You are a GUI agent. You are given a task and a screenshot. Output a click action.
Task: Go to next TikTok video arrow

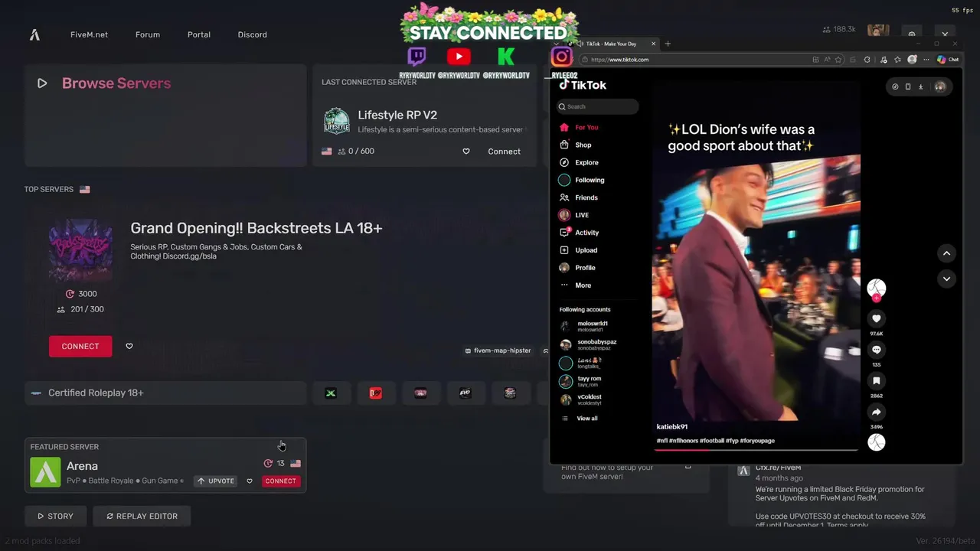(x=946, y=279)
